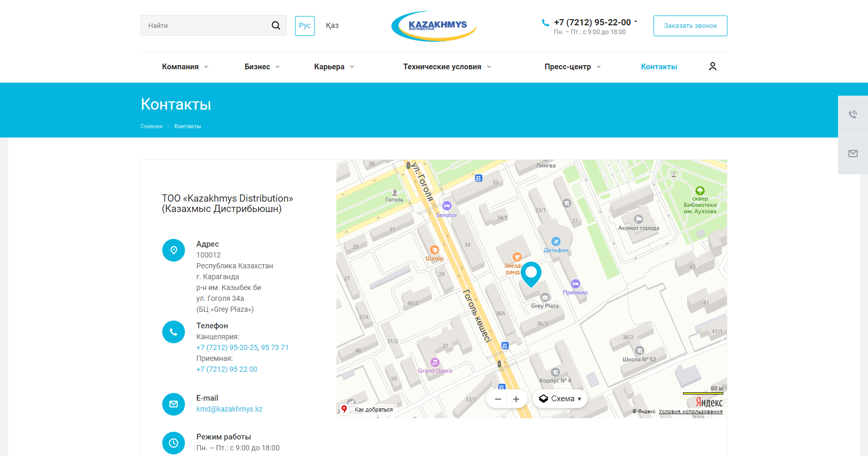Click the working hours clock icon

coord(174,443)
